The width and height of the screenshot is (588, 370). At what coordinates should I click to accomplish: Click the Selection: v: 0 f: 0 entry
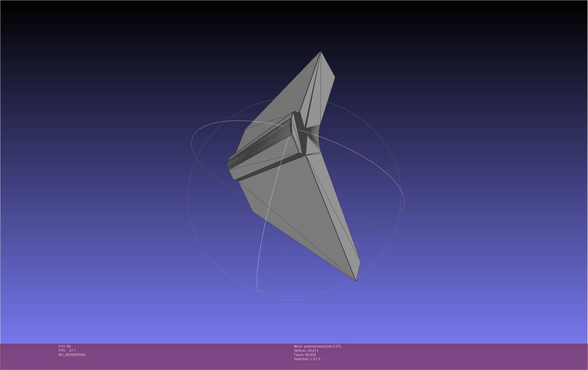coord(307,359)
